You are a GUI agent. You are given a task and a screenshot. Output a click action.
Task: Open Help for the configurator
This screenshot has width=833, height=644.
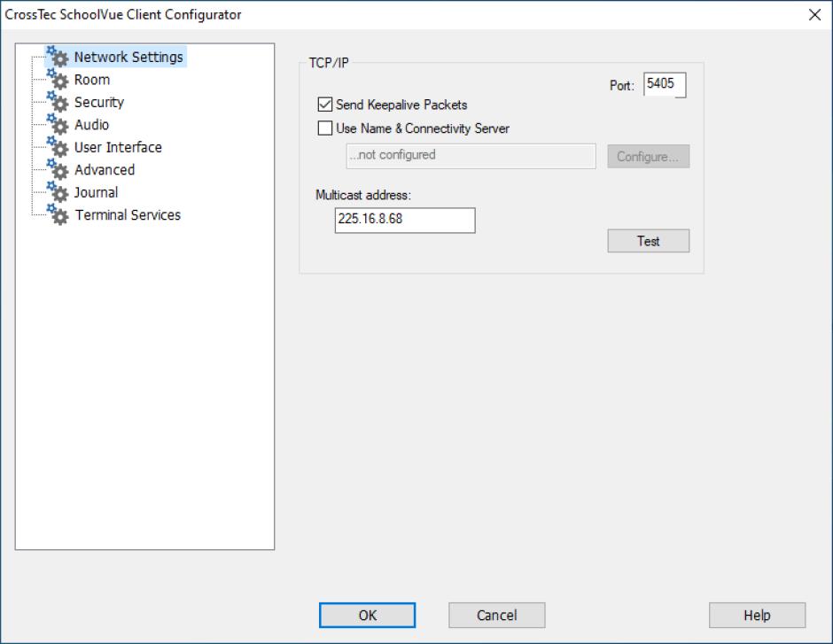pos(757,616)
